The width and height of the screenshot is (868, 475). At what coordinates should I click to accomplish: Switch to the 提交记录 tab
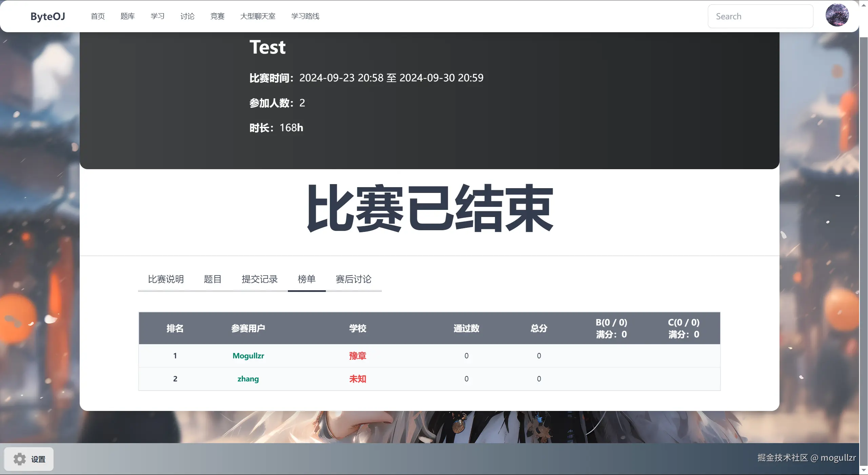click(x=260, y=279)
